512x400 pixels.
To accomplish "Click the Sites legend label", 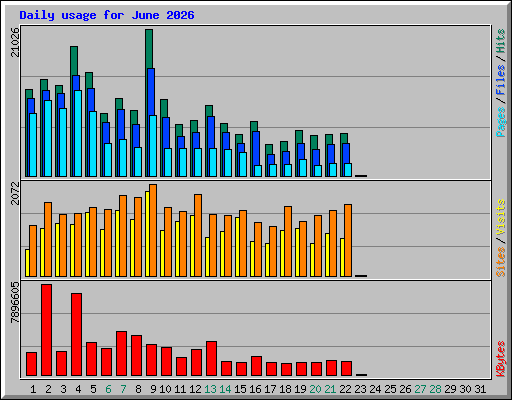I will (x=500, y=262).
